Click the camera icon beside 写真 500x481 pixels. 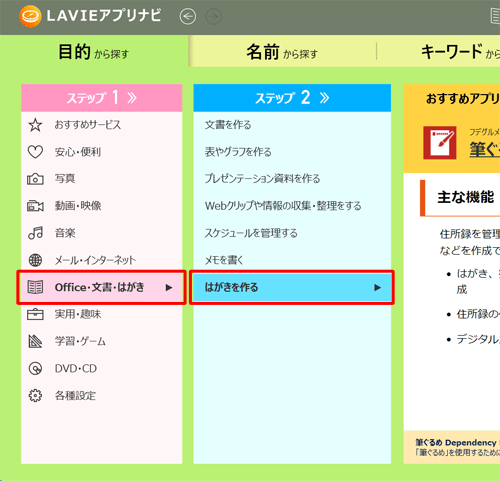click(x=35, y=179)
